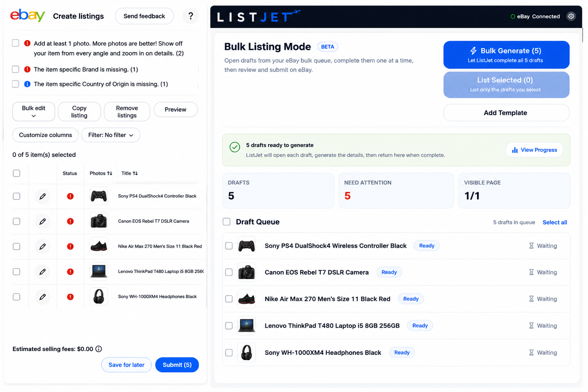The width and height of the screenshot is (588, 392).
Task: Click red alert icon beside photo warning
Action: (27, 43)
